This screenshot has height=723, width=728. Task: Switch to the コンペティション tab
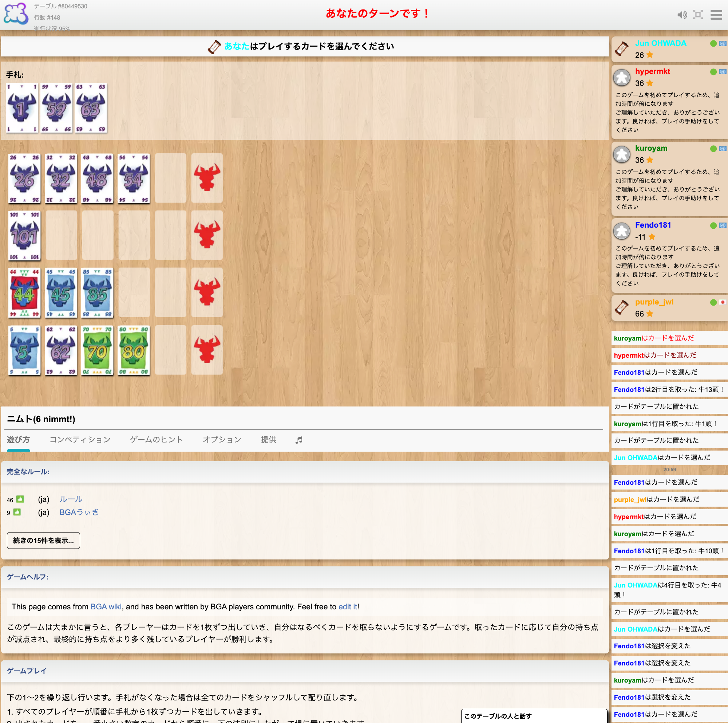(x=80, y=440)
